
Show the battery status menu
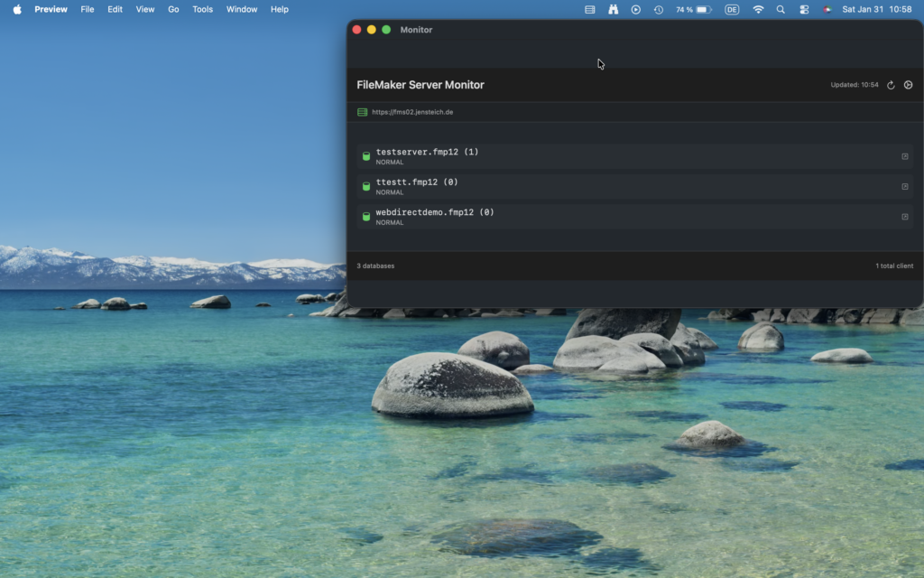click(704, 9)
